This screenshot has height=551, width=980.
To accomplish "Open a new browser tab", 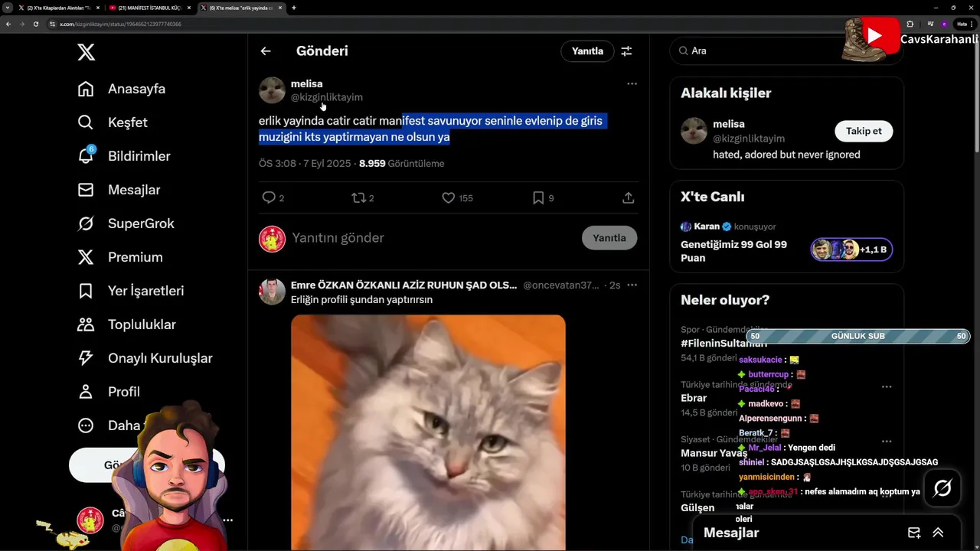I will pyautogui.click(x=294, y=8).
